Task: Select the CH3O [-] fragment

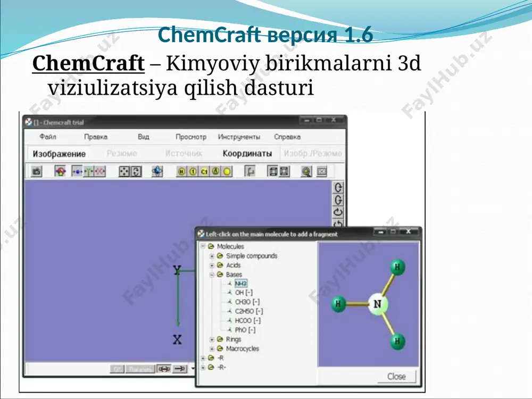Action: (x=247, y=302)
